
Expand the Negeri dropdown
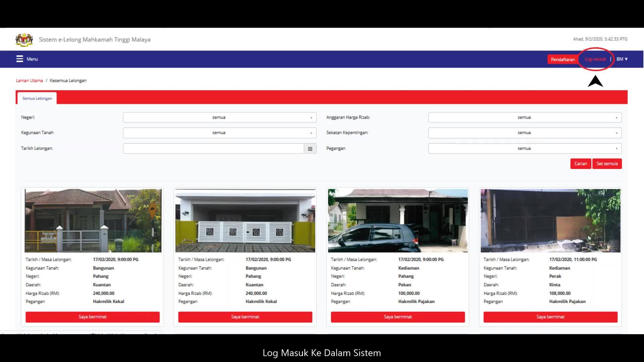[x=220, y=117]
